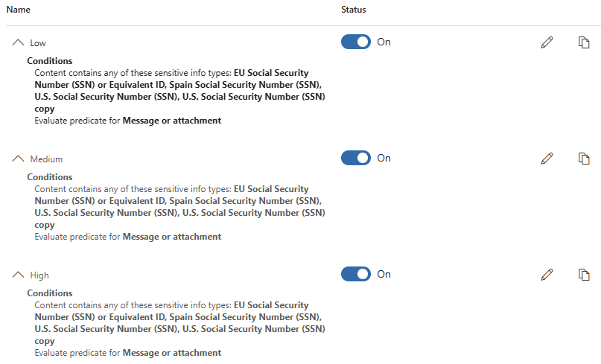This screenshot has height=364, width=601.
Task: Edit the Medium rule with pencil icon
Action: tap(547, 159)
